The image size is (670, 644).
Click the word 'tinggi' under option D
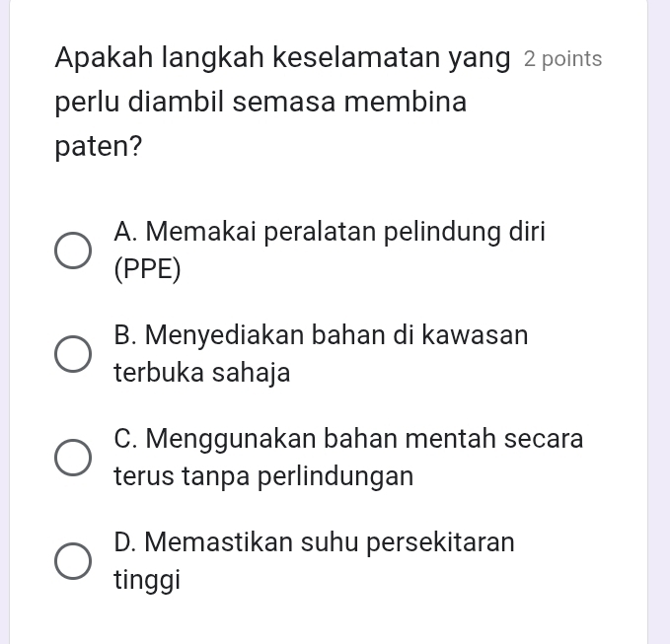pyautogui.click(x=147, y=580)
